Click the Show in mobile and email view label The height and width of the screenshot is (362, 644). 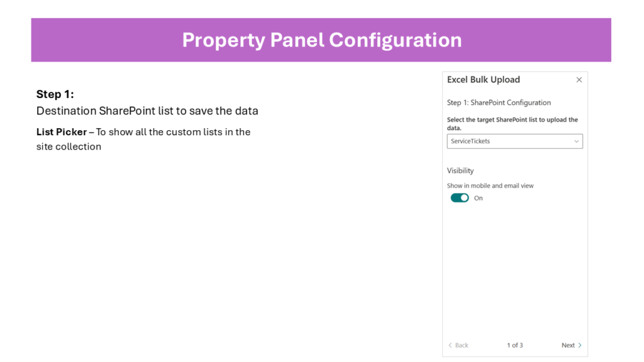coord(491,185)
